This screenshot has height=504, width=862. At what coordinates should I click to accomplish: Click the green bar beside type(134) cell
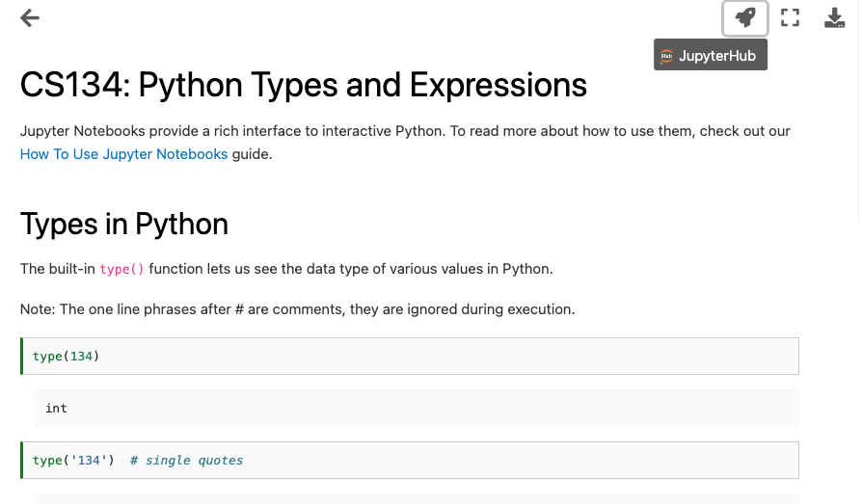pyautogui.click(x=21, y=357)
